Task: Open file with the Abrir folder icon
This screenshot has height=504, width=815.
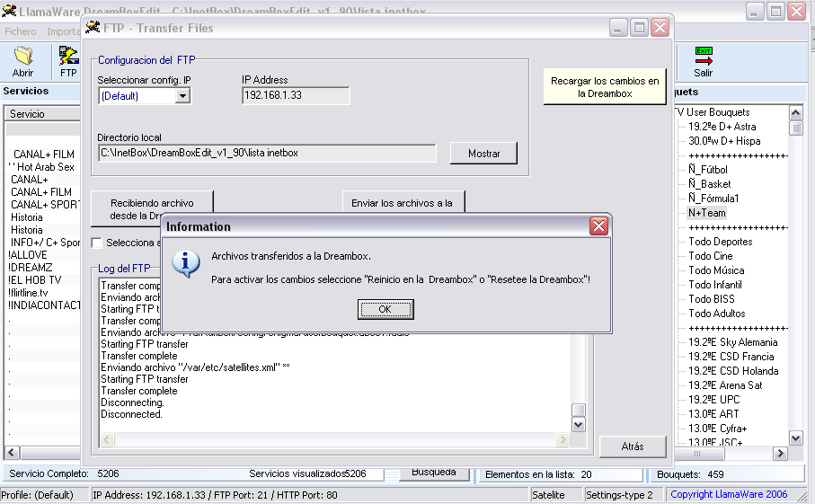Action: pos(22,62)
